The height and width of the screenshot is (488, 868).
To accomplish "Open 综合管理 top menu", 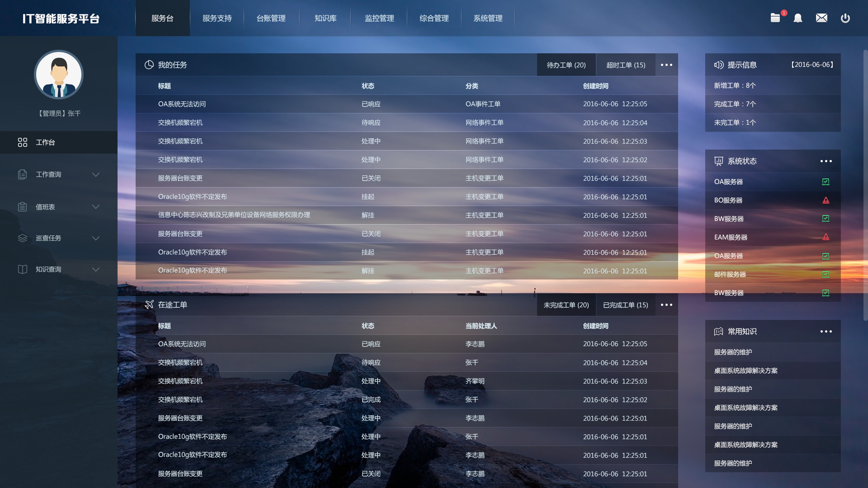I will coord(434,18).
